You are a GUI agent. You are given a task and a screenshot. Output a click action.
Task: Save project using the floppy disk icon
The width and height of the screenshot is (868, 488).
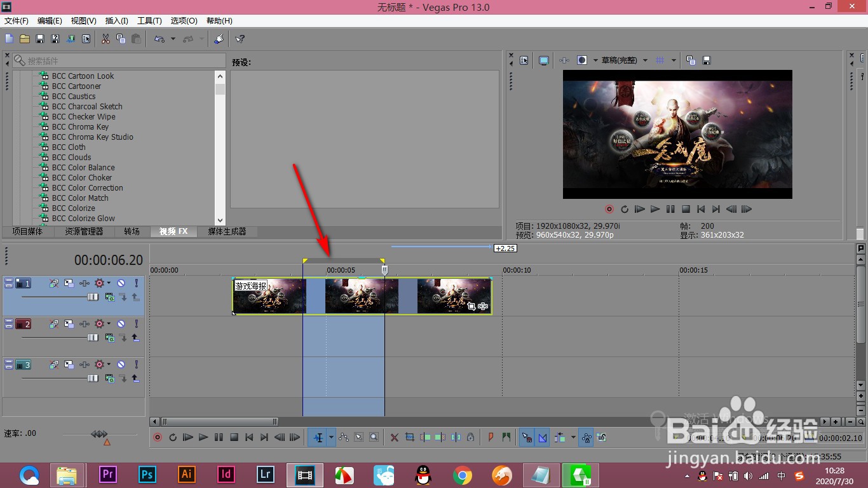(40, 39)
